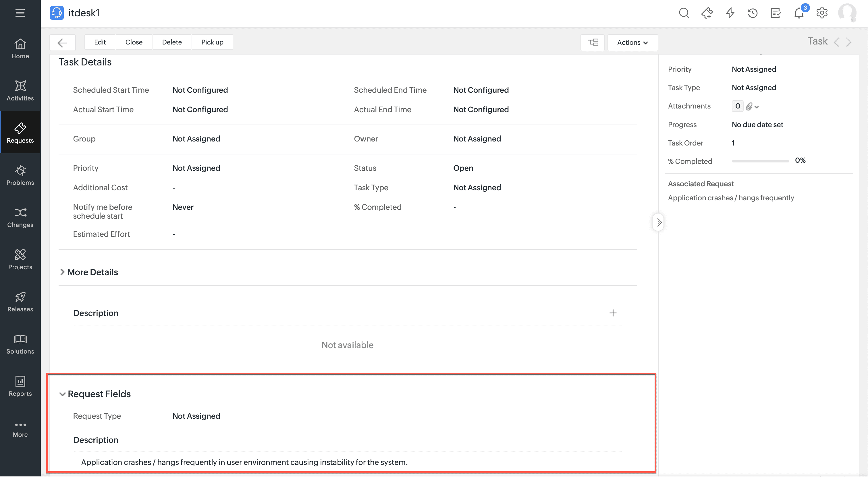Open the recent history clock icon
This screenshot has height=477, width=868.
753,13
